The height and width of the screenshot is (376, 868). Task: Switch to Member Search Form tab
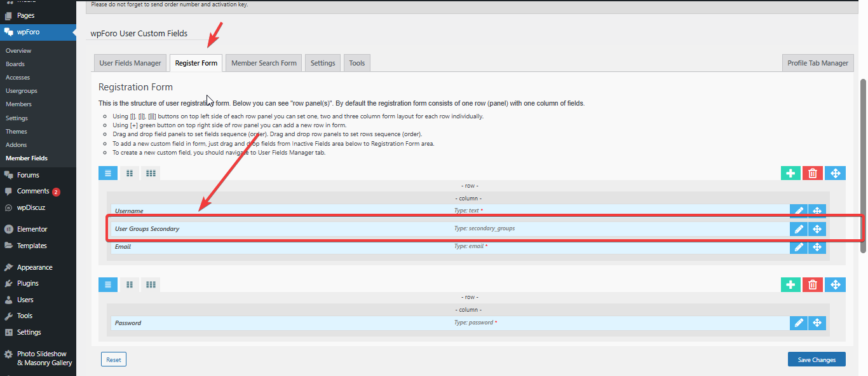[264, 63]
